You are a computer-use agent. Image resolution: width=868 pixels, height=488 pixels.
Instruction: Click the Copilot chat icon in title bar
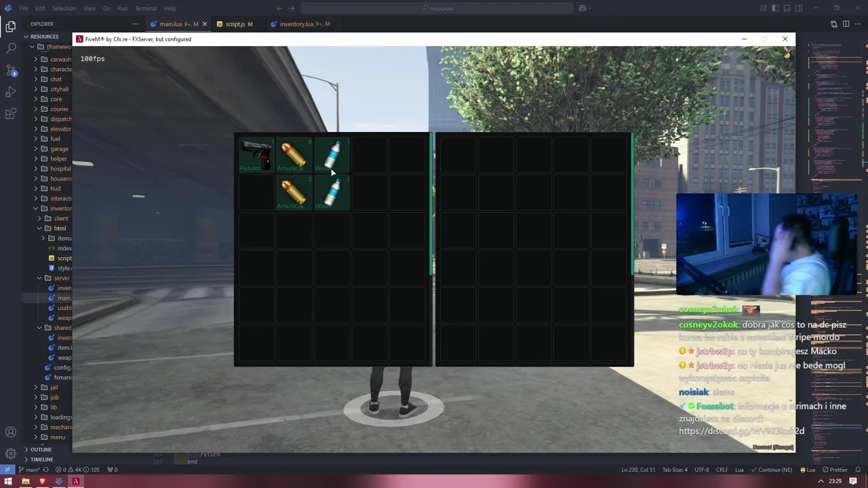click(x=582, y=8)
